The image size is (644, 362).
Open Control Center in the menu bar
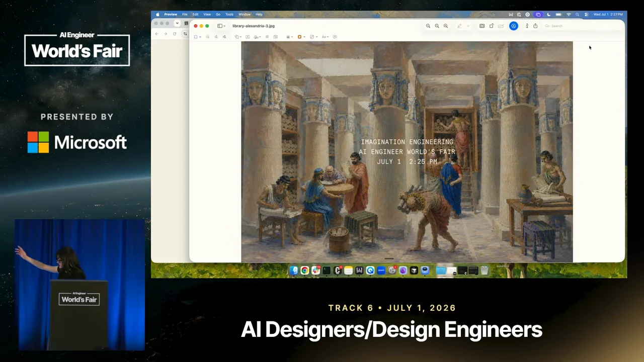tap(586, 14)
